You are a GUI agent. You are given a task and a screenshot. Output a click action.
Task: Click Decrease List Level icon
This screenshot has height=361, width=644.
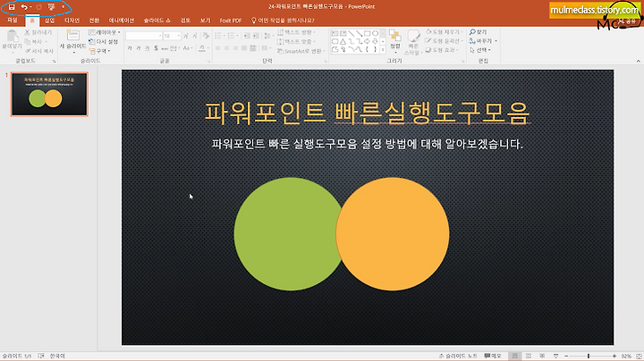[x=247, y=36]
